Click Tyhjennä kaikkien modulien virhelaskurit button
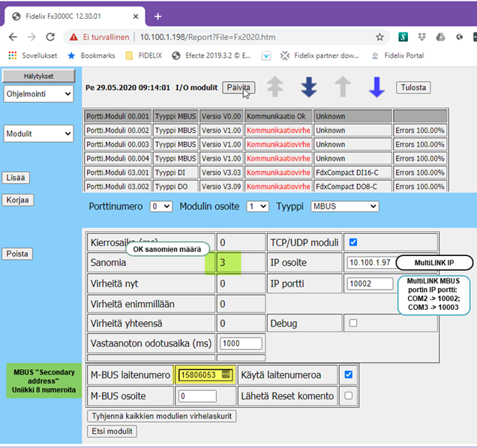Viewport: 477px width, 448px height. point(162,416)
